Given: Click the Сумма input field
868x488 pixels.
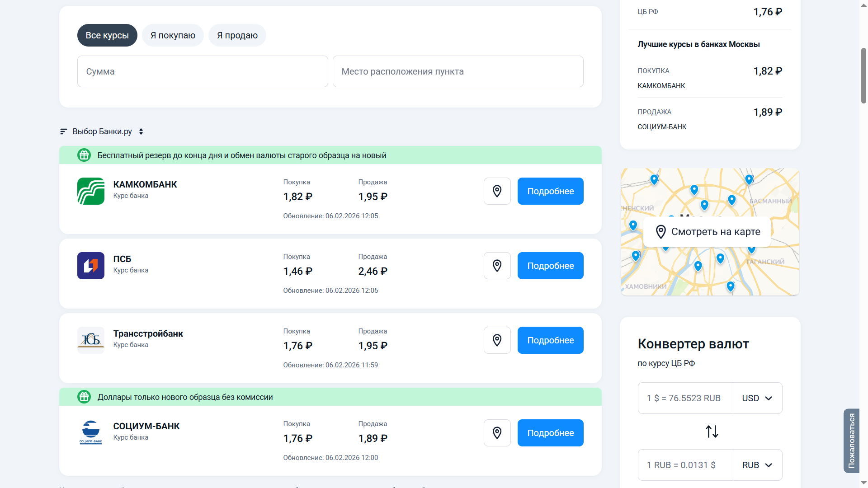Looking at the screenshot, I should (x=203, y=71).
